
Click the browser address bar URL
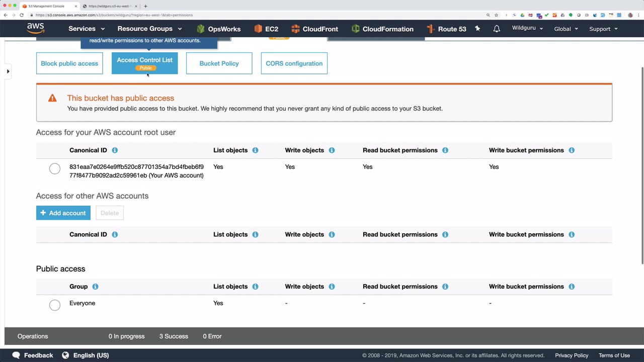[114, 15]
